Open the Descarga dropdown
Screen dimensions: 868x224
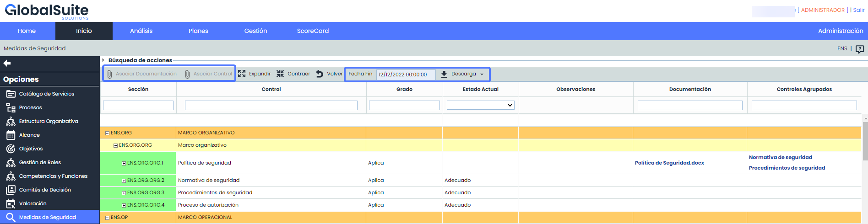(462, 74)
